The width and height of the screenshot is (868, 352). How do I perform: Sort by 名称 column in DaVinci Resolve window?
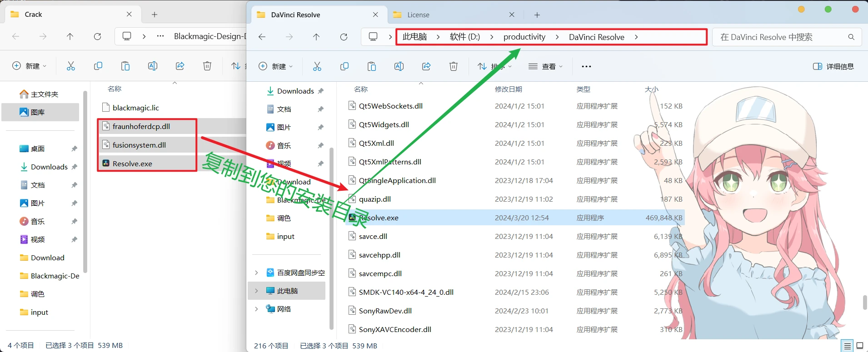pos(361,89)
